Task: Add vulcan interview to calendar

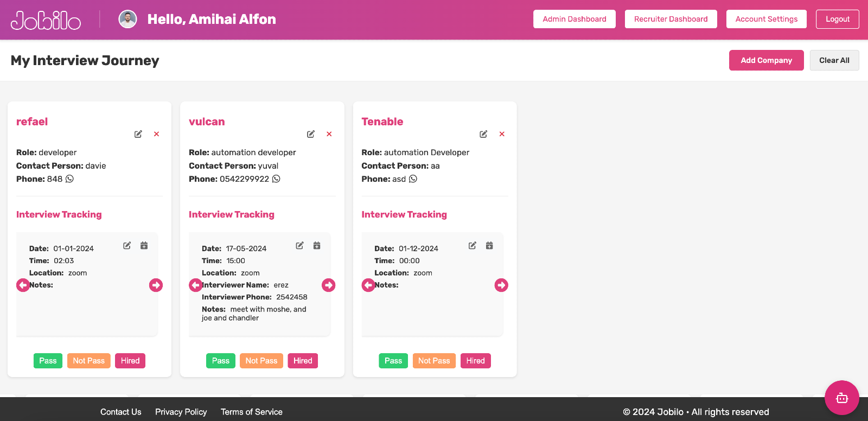Action: [317, 245]
